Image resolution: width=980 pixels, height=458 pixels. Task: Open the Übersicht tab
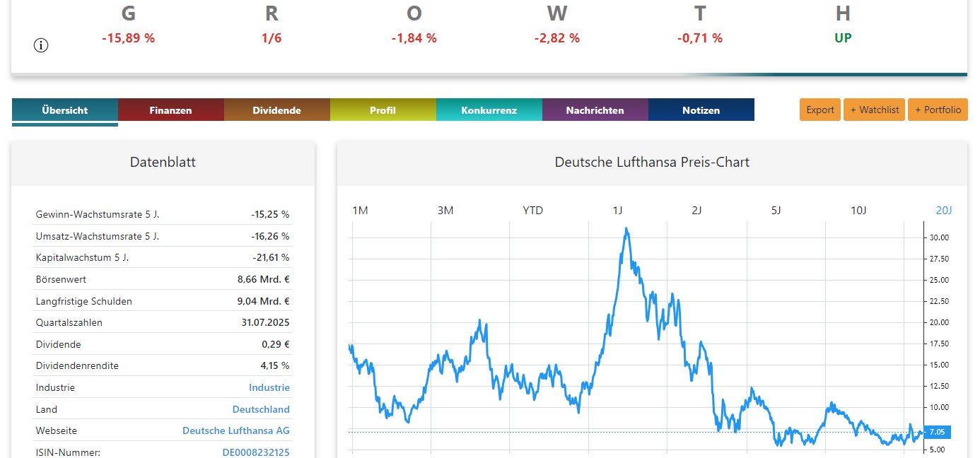click(65, 110)
